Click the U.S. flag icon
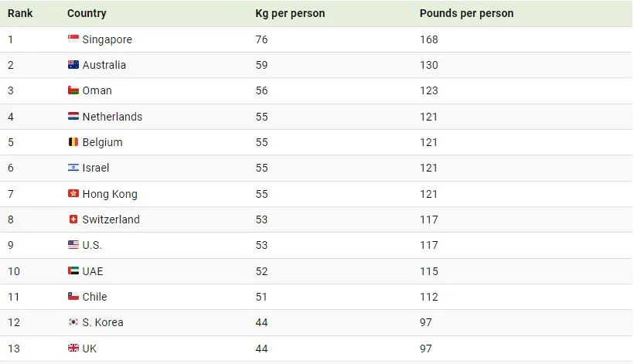The width and height of the screenshot is (634, 364). [x=73, y=245]
